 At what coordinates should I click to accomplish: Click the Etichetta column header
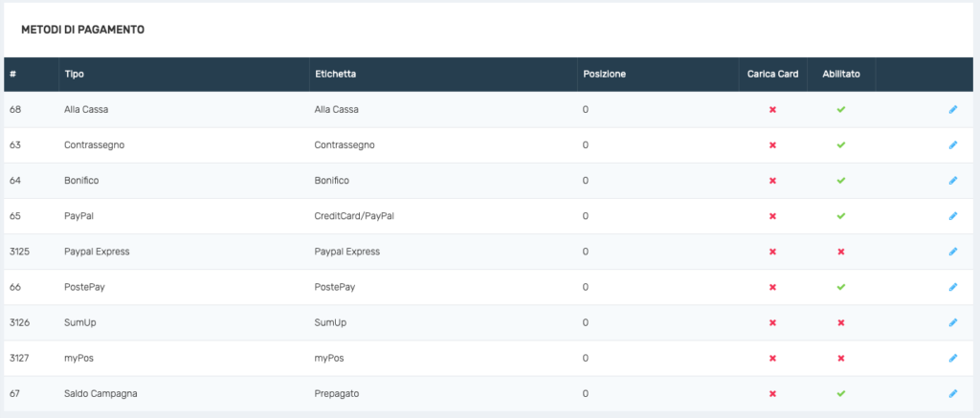click(x=335, y=74)
